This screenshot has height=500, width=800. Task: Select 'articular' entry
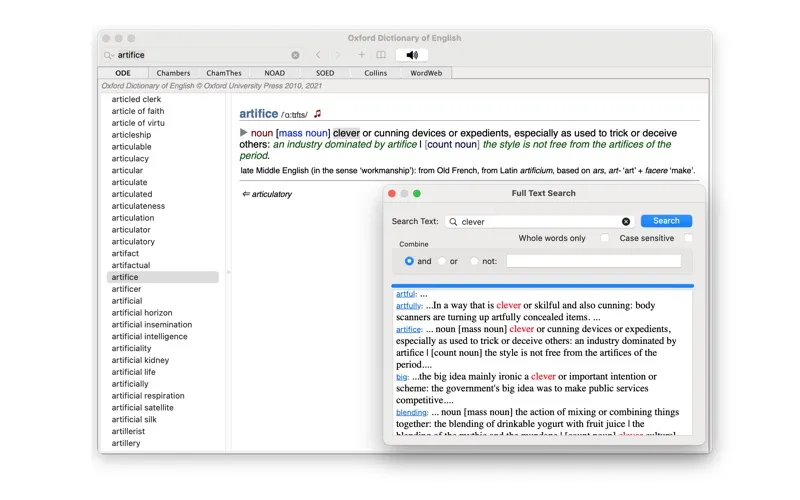click(127, 170)
